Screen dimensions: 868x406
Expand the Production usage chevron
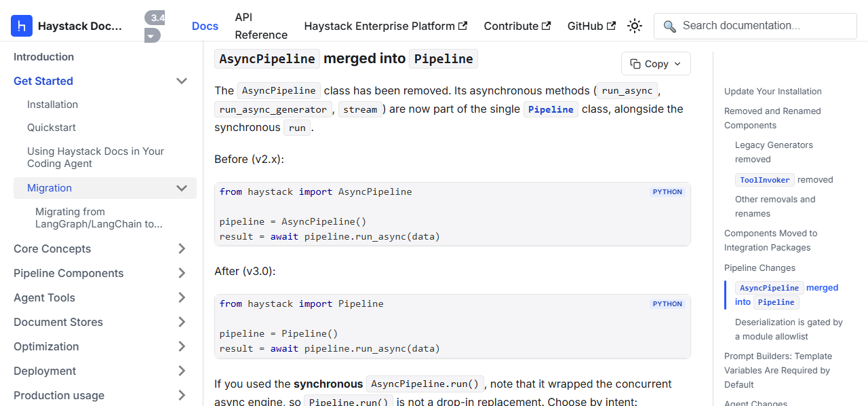coord(182,395)
